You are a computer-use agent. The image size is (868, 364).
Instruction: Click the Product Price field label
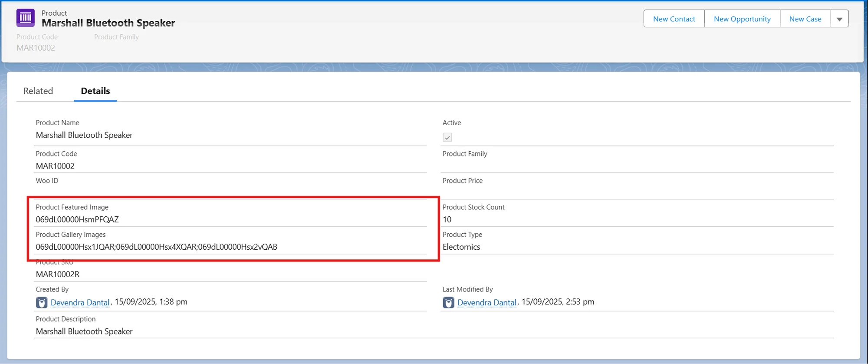[463, 181]
